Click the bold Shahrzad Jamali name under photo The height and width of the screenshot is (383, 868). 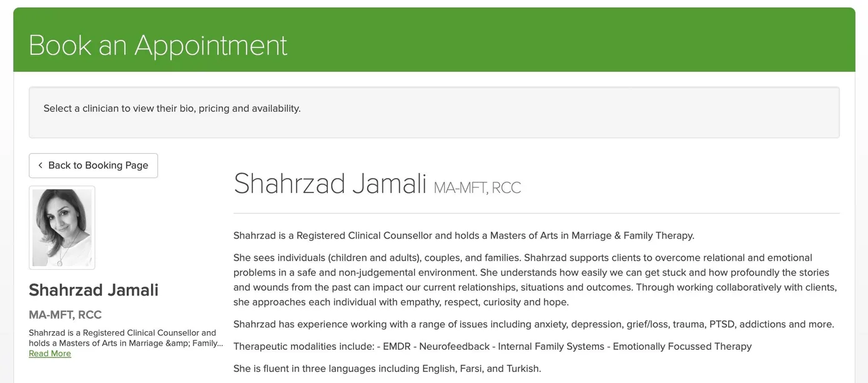[x=94, y=290]
